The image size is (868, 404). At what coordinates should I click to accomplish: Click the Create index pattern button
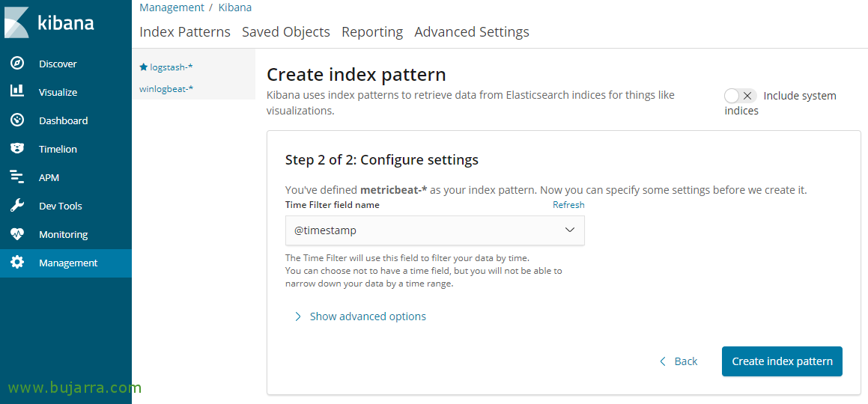(782, 361)
